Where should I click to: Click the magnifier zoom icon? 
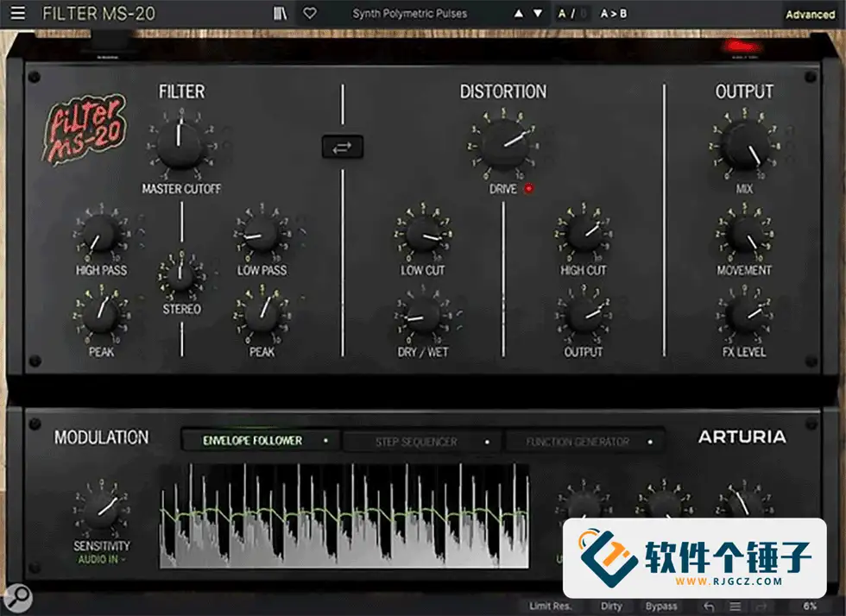click(x=18, y=597)
